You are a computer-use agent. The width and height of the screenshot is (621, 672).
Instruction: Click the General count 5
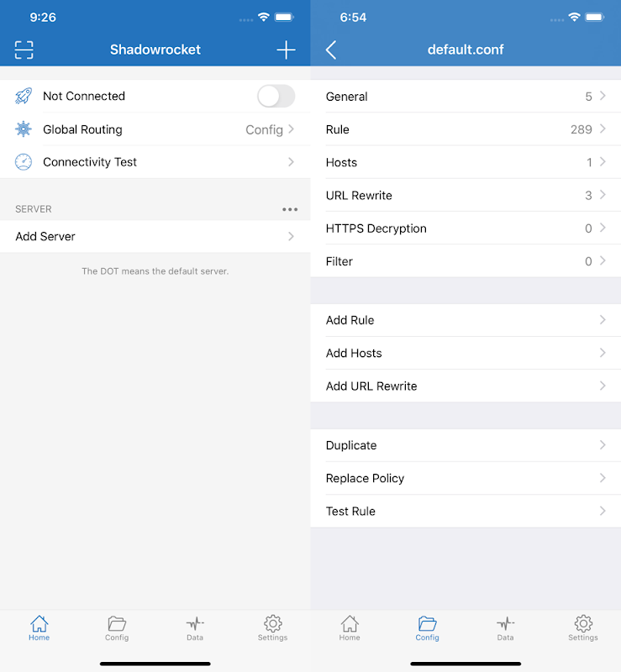click(x=588, y=97)
